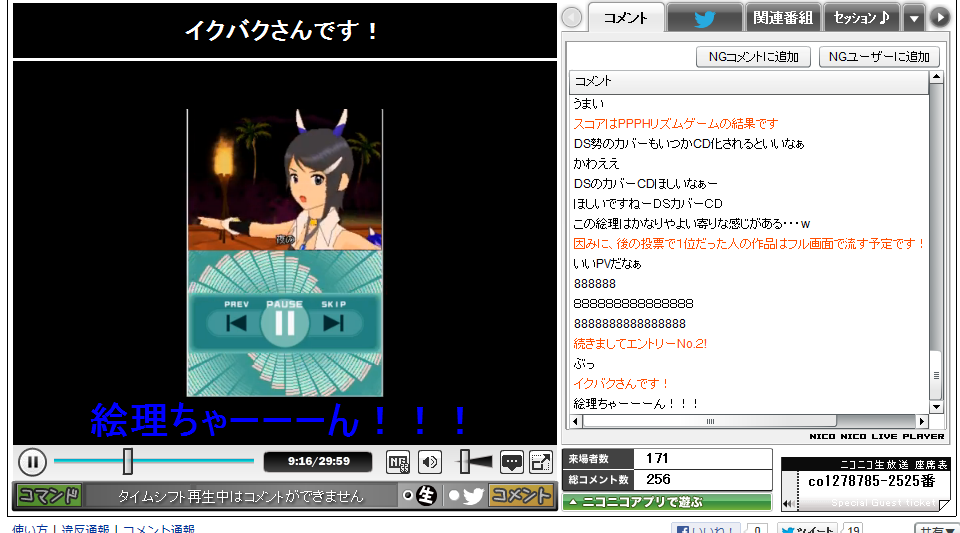This screenshot has height=533, width=960.
Task: Open the NG comment settings icon
Action: [398, 462]
